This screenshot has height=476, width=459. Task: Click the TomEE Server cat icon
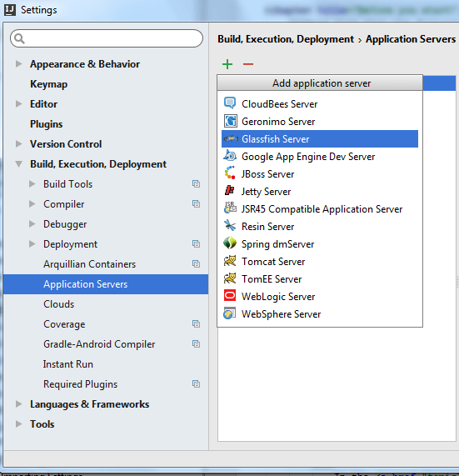(230, 278)
